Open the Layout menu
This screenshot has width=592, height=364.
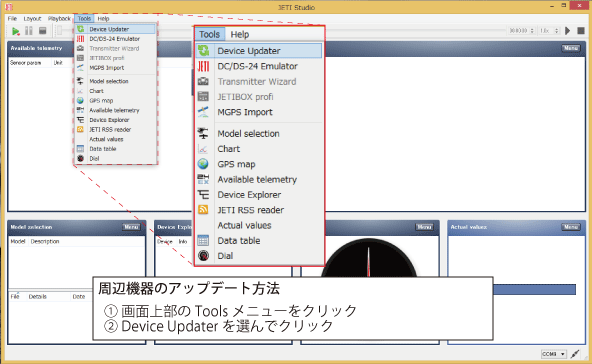pyautogui.click(x=32, y=19)
